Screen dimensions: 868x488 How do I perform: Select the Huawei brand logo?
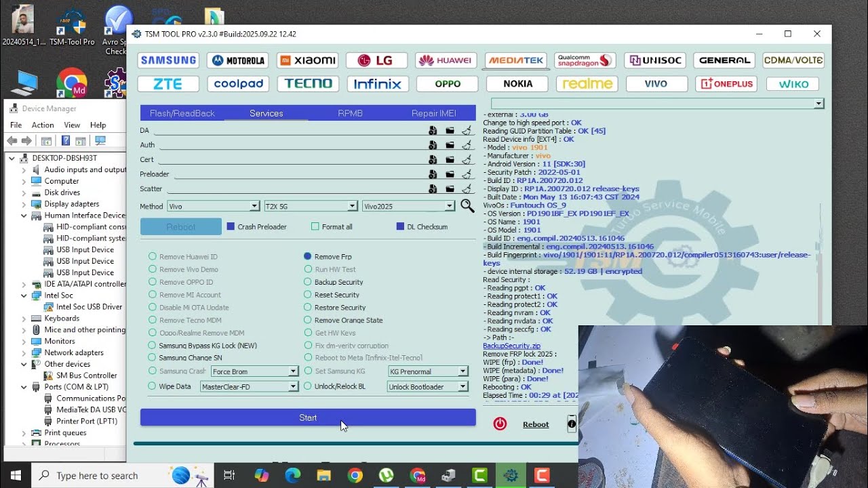(446, 60)
